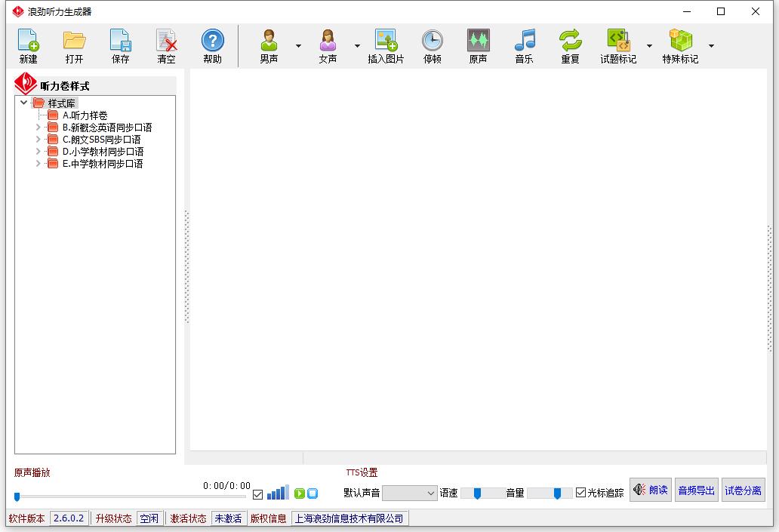Image resolution: width=779 pixels, height=532 pixels.
Task: Click the 样式库 root folder icon
Action: [38, 103]
